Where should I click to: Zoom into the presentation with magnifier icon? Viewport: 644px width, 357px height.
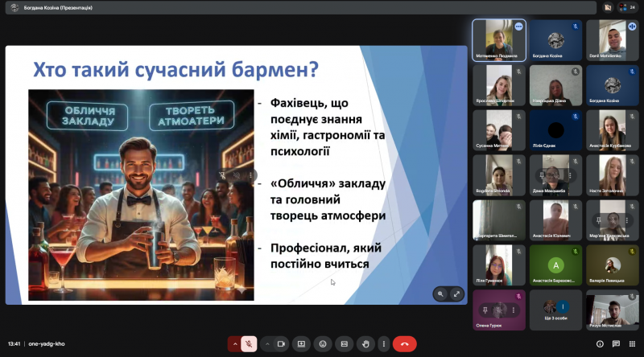(440, 294)
